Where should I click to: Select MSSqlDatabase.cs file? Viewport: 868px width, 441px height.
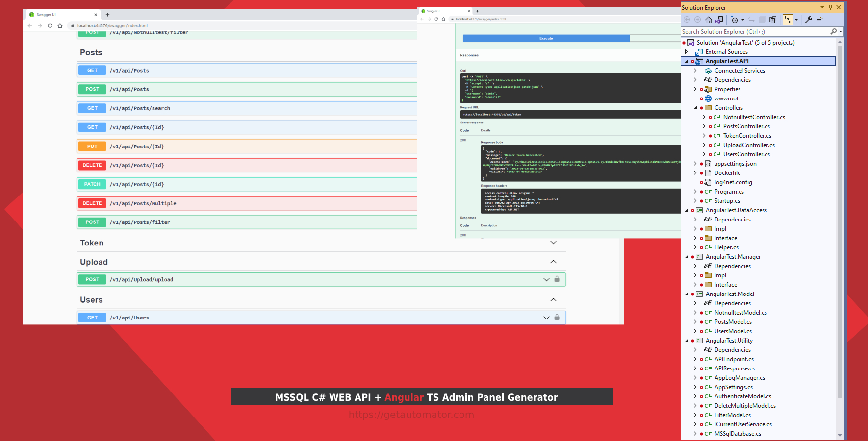click(x=738, y=434)
